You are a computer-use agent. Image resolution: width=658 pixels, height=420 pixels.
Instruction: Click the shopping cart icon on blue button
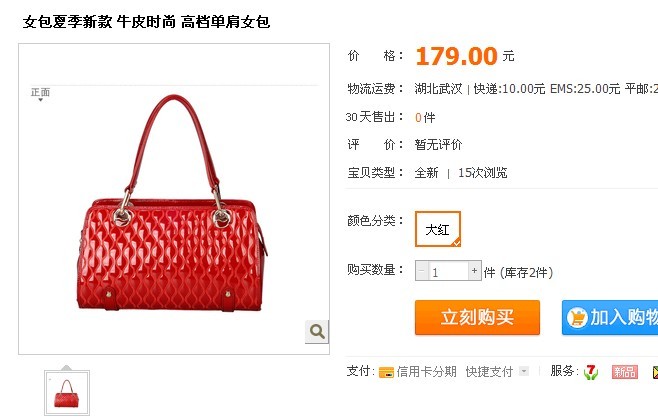[x=577, y=318]
